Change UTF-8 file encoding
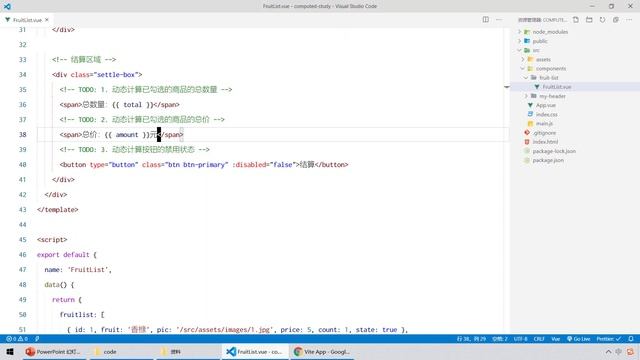 pyautogui.click(x=520, y=339)
